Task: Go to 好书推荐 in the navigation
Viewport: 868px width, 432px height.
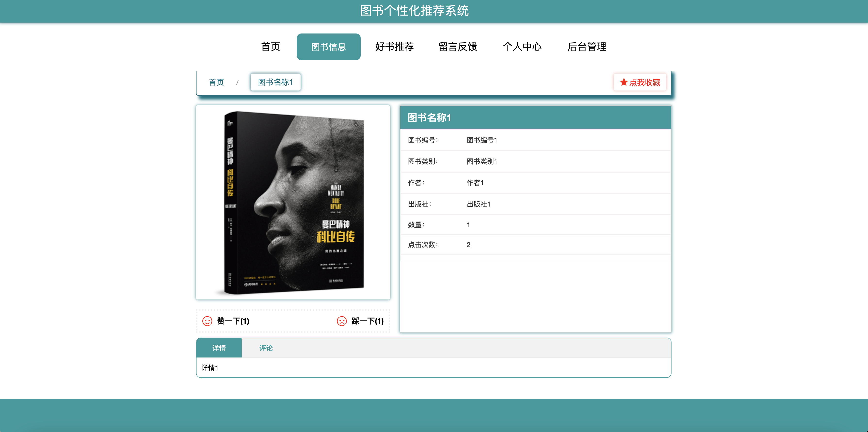Action: (x=394, y=47)
